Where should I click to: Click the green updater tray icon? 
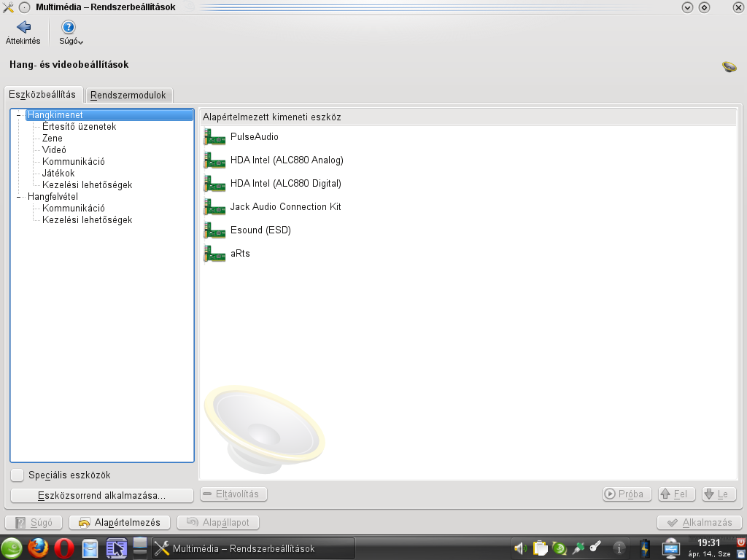(x=560, y=548)
